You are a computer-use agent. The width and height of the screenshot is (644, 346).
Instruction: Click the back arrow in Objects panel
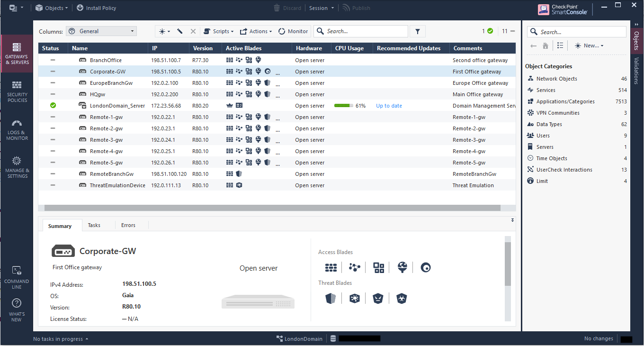[x=534, y=46]
